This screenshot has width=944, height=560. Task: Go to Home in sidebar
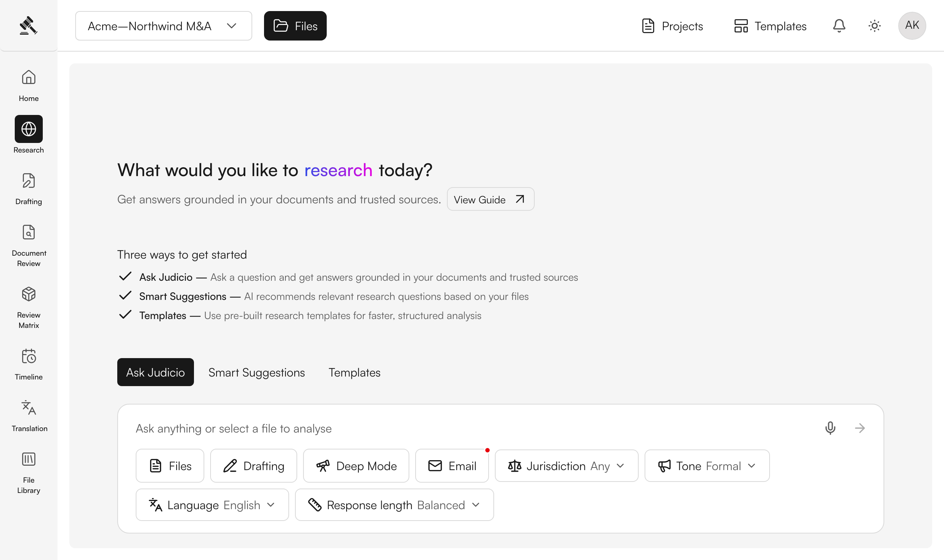[x=29, y=86]
